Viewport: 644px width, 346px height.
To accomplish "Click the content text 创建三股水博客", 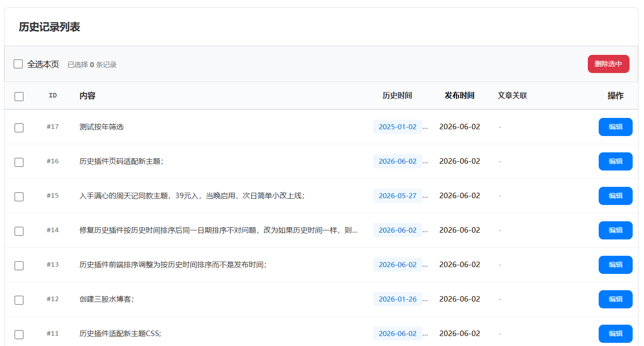I will tap(107, 299).
